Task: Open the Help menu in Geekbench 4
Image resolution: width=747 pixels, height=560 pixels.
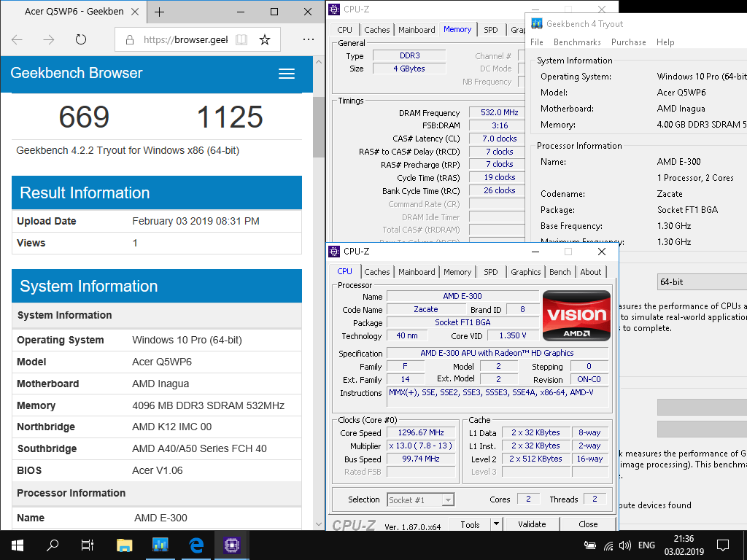Action: click(665, 42)
